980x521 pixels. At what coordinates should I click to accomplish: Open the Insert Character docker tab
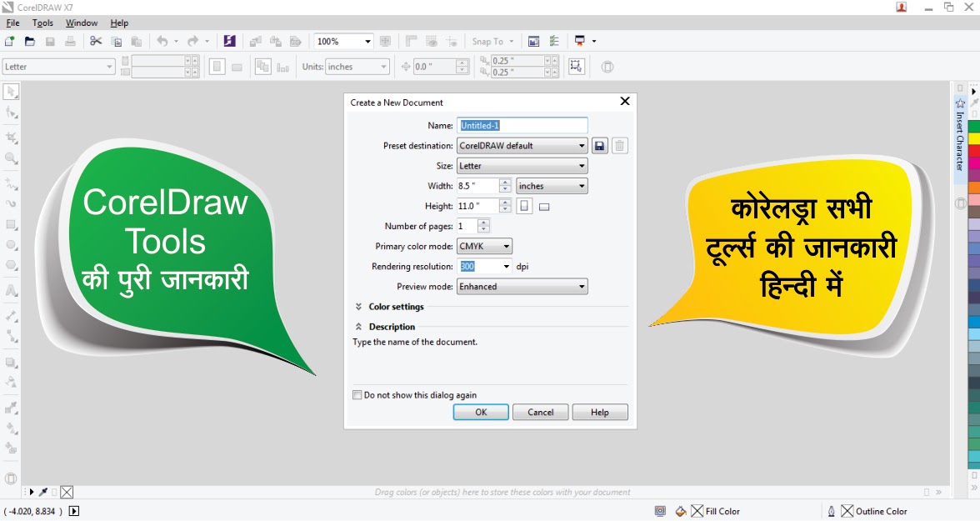(x=960, y=139)
